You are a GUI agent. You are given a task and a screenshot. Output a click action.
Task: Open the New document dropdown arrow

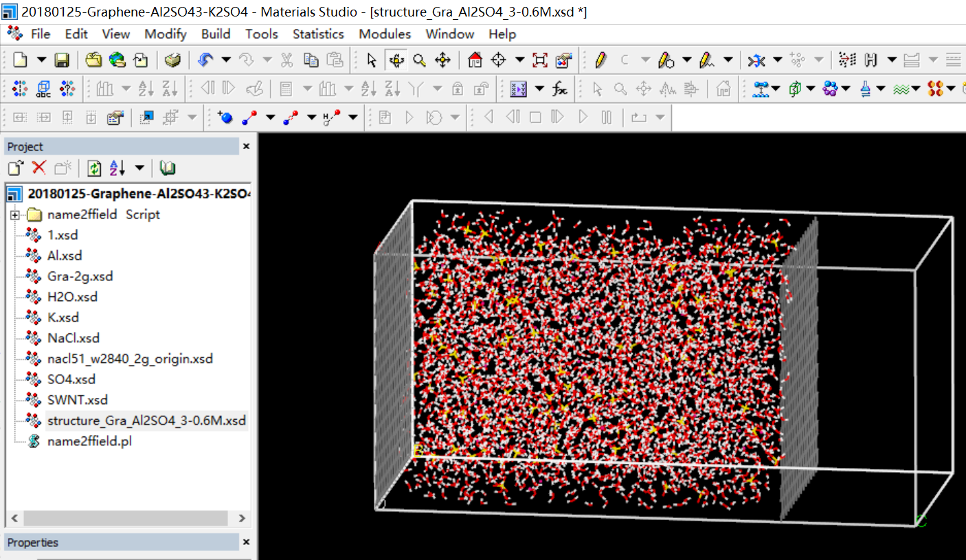(41, 60)
